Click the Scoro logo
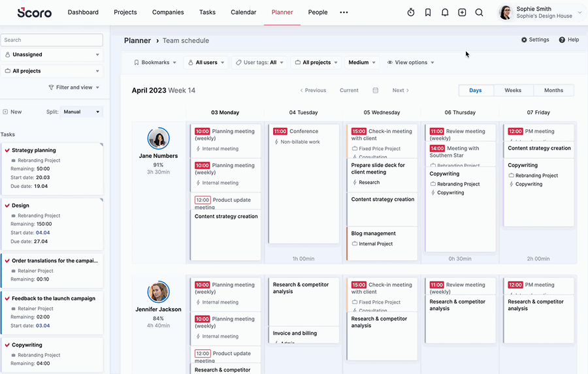The height and width of the screenshot is (374, 588). (35, 12)
